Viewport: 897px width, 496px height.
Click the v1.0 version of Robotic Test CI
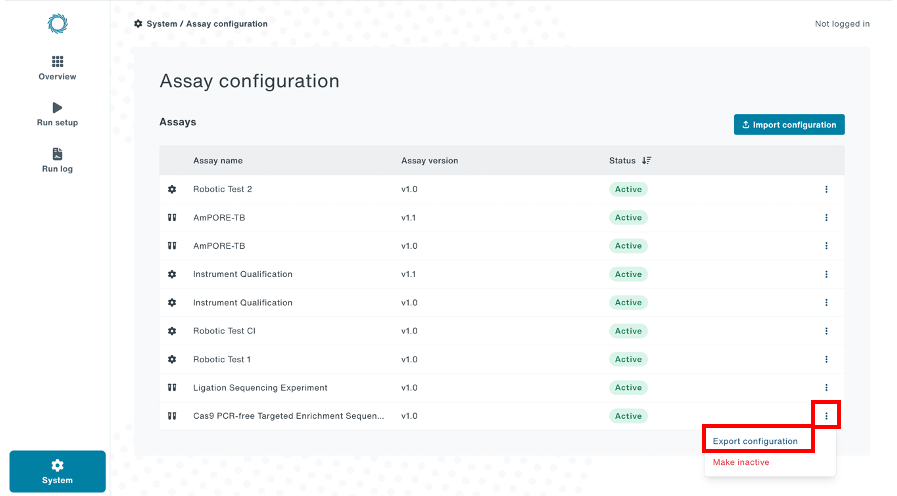tap(409, 331)
